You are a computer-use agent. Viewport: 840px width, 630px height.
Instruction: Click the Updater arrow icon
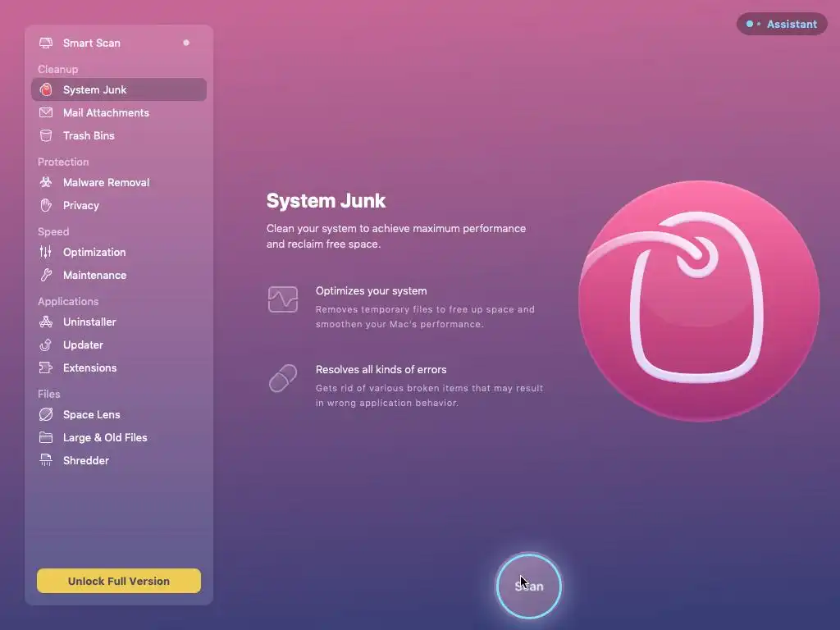tap(46, 345)
